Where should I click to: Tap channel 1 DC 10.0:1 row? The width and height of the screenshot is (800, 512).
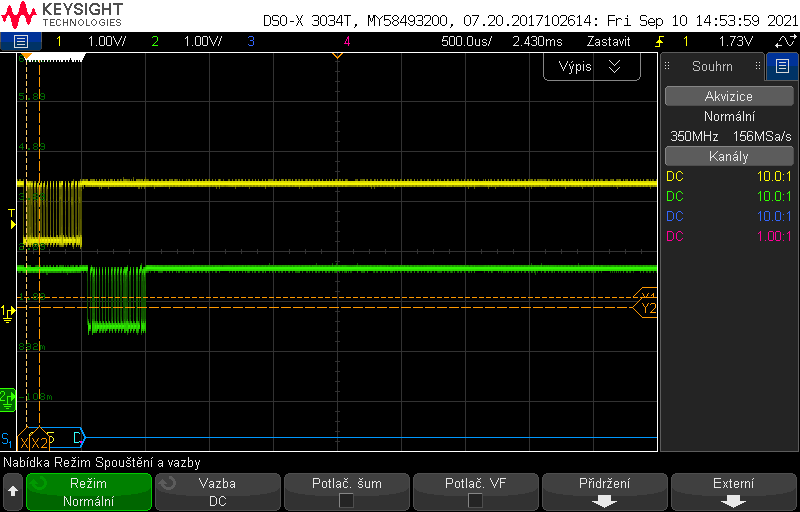tap(729, 176)
